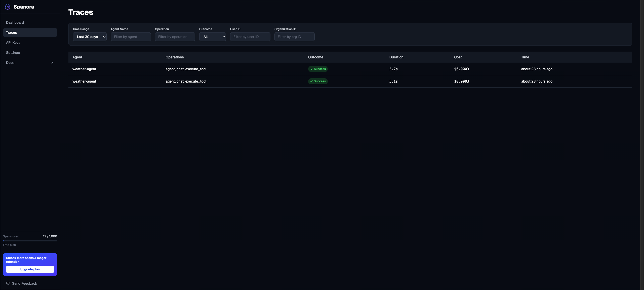Click the Spanora logo icon
Screen dimensions: 644x290
(7, 7)
